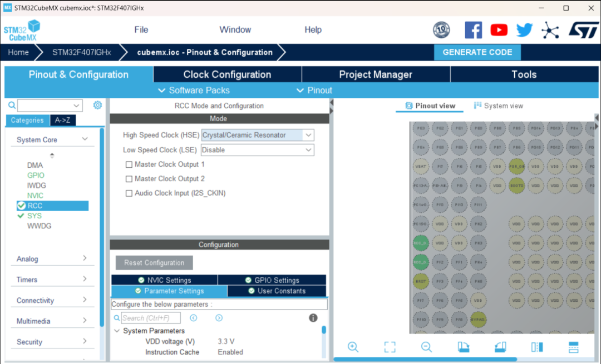Go to Home breadcrumb
This screenshot has height=364, width=601.
click(18, 52)
